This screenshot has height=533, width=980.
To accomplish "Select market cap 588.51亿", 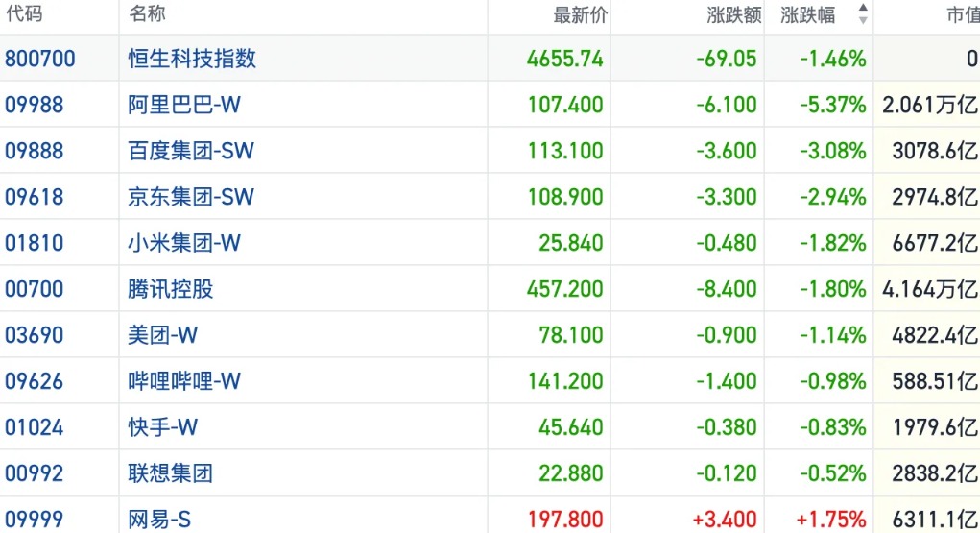I will 935,381.
